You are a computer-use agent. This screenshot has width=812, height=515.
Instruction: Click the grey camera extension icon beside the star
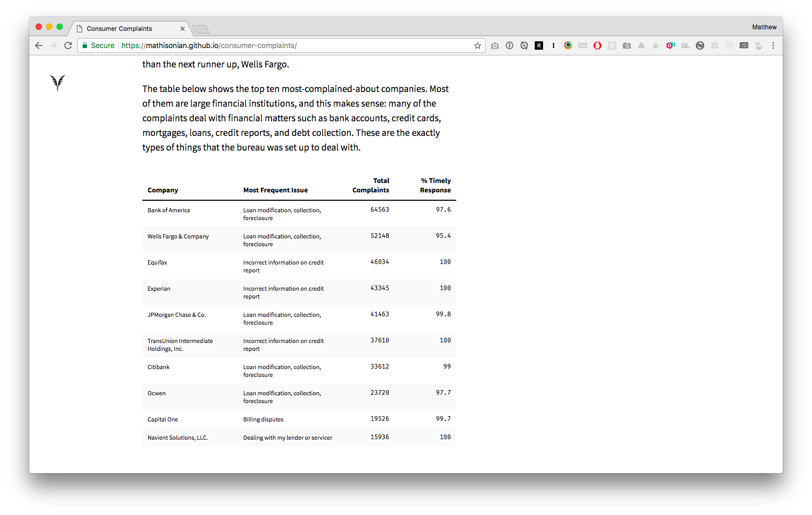point(495,45)
